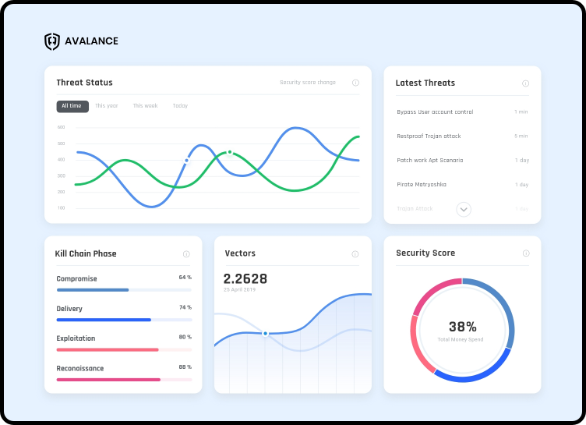The height and width of the screenshot is (425, 586).
Task: Open info icon in Latest Threats card
Action: (x=525, y=83)
